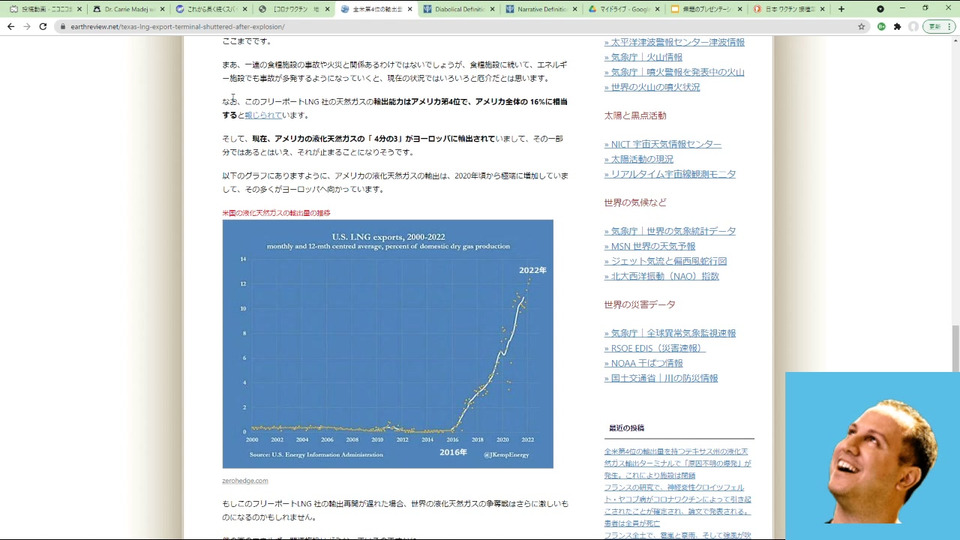
Task: Click the 最近の投稿 sidebar heading
Action: pyautogui.click(x=626, y=428)
